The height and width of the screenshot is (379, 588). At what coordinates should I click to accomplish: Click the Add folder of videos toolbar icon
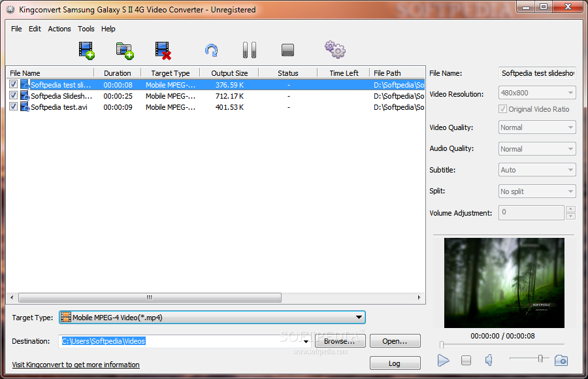tap(125, 50)
